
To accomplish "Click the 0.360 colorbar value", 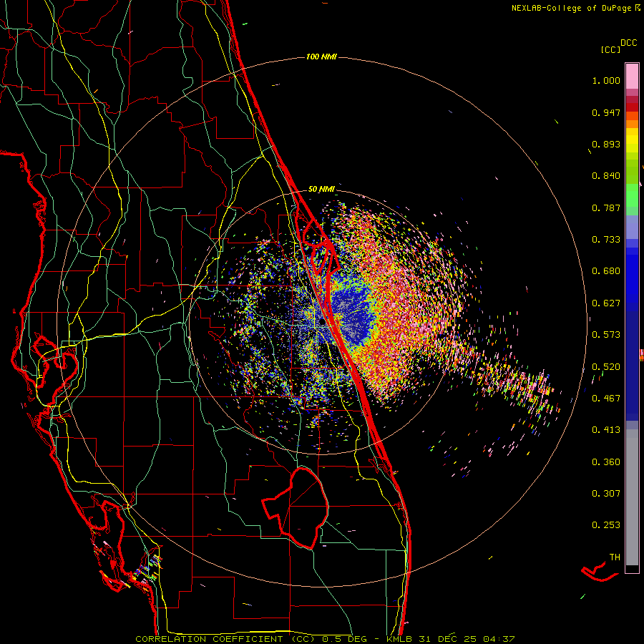I will tap(606, 462).
